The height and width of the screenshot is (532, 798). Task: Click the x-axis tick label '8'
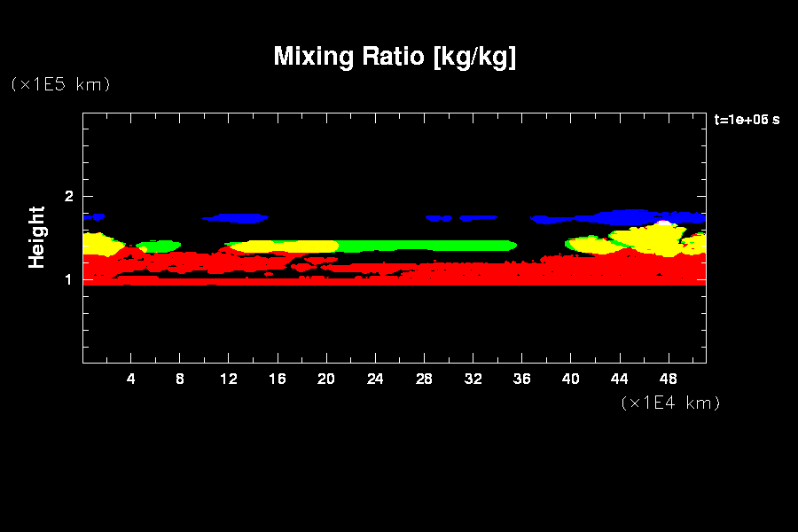pyautogui.click(x=180, y=379)
